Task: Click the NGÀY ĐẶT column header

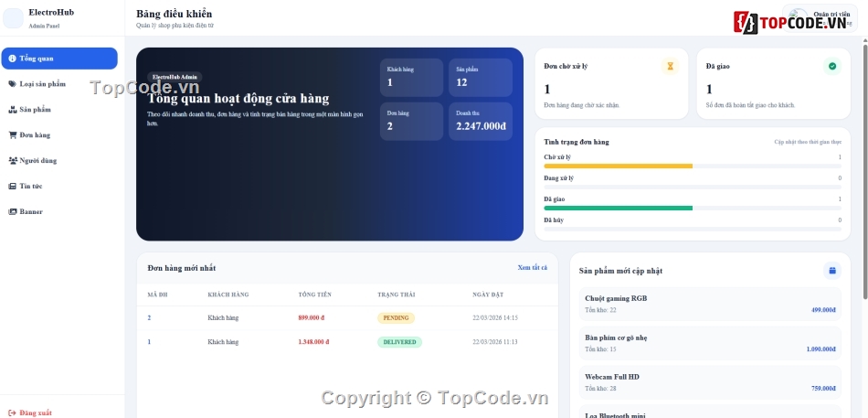Action: (x=488, y=295)
